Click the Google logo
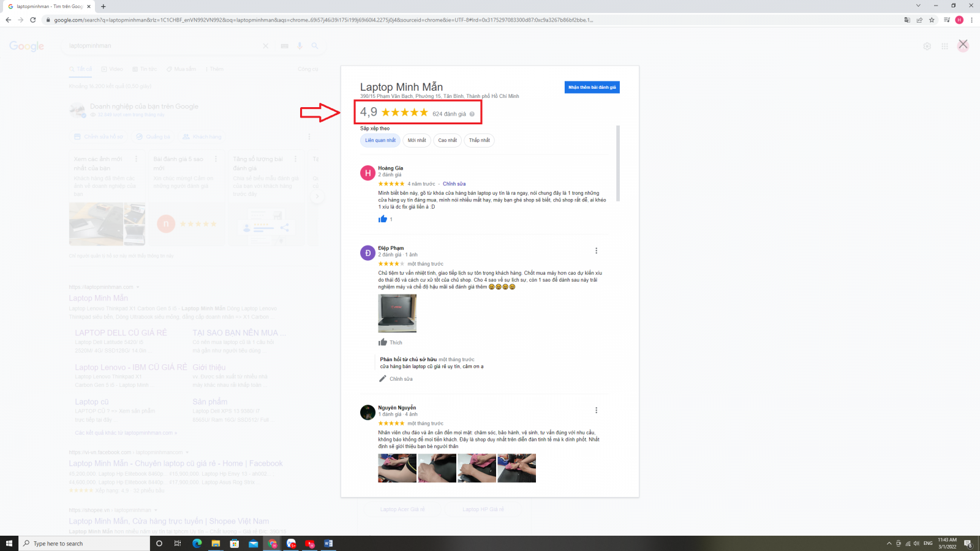 point(26,46)
